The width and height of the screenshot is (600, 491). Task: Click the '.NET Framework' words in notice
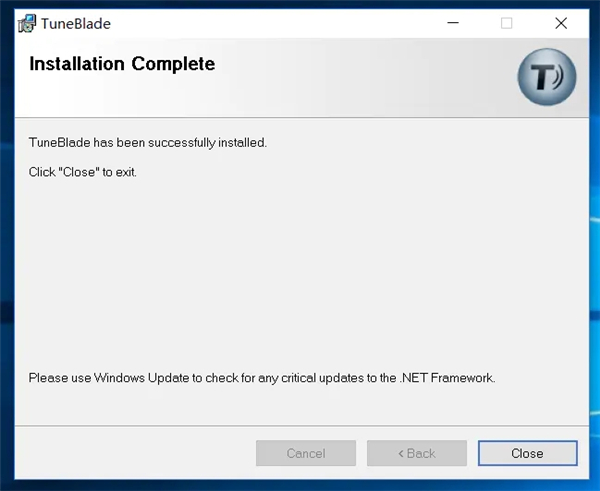(448, 378)
